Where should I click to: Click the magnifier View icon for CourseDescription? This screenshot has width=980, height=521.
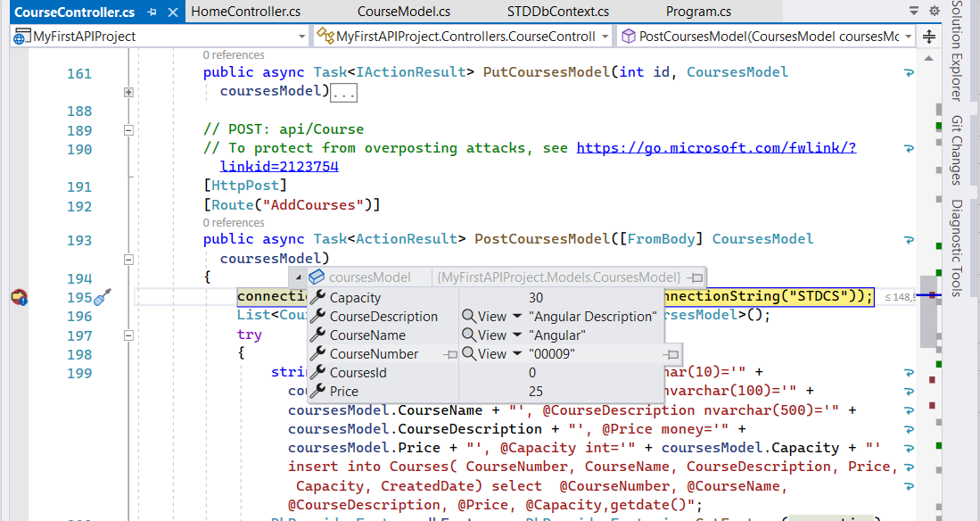pyautogui.click(x=469, y=317)
